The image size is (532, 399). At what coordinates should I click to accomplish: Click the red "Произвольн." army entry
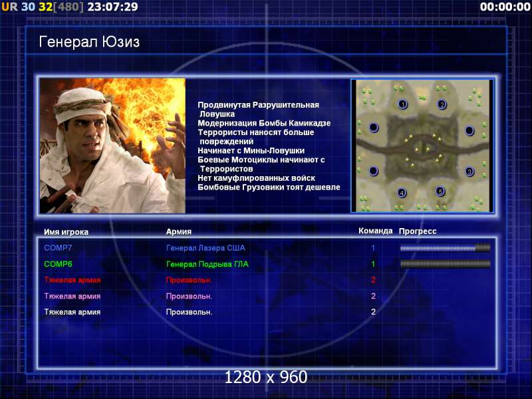[x=190, y=280]
